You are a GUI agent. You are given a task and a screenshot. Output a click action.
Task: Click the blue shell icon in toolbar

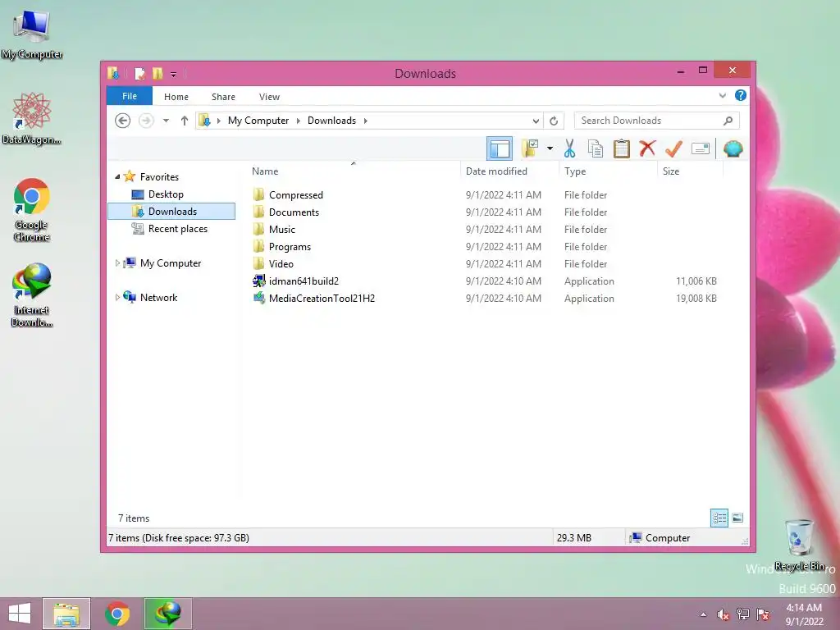point(733,148)
